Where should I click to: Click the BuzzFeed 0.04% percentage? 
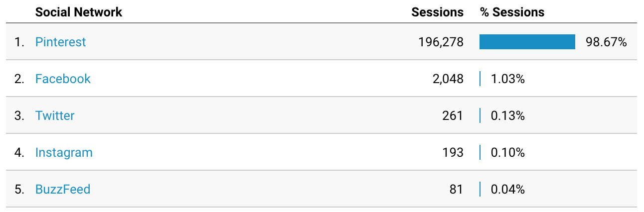508,190
